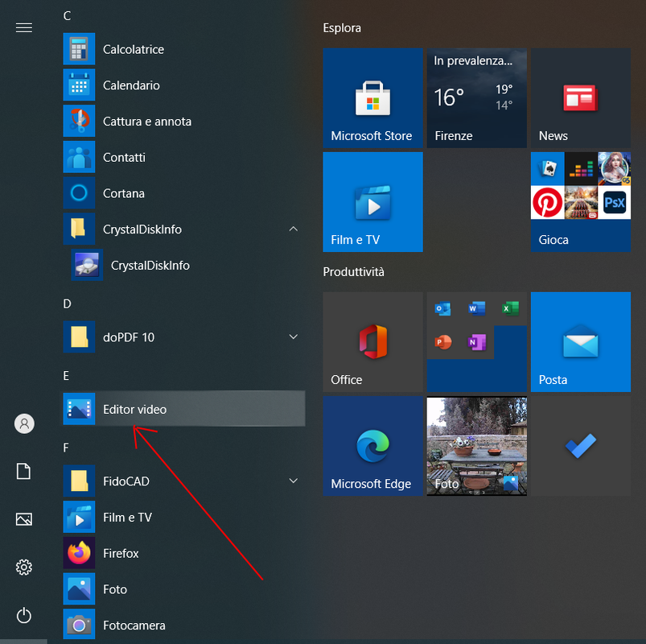Open the Documents sidebar icon
Image resolution: width=646 pixels, height=644 pixels.
(24, 471)
